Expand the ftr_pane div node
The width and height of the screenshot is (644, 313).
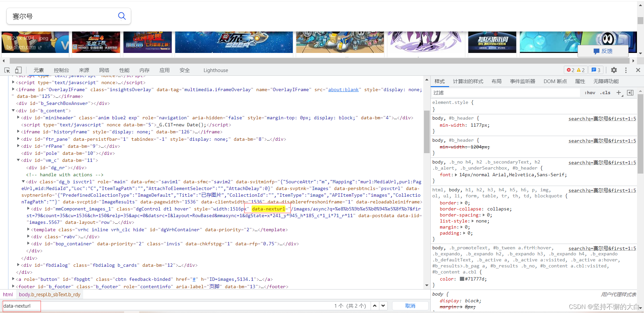pos(18,139)
